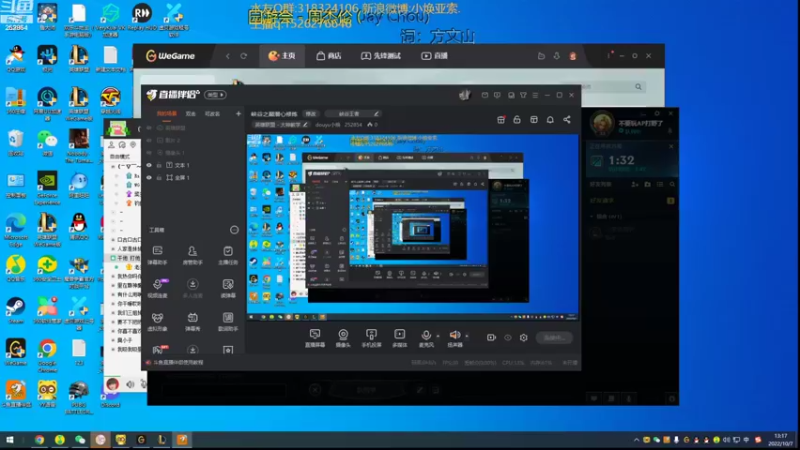The height and width of the screenshot is (450, 800).
Task: Add a 摄像头 camera source
Action: coord(343,338)
